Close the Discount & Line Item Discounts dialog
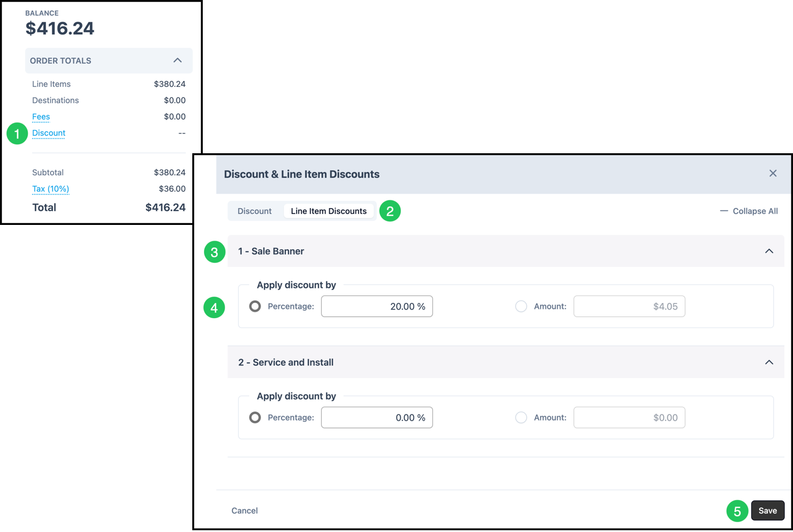Screen dimensions: 793x532 click(x=773, y=173)
